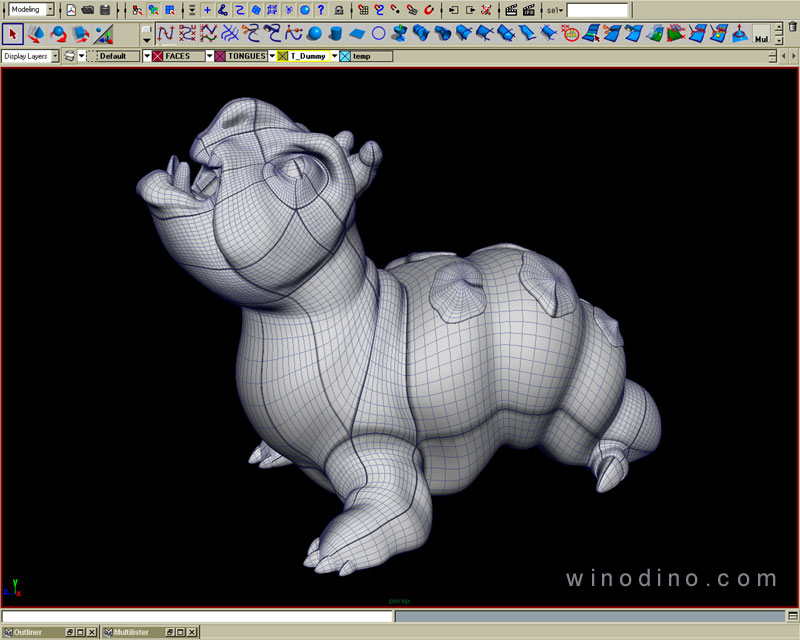Click the save scene floppy disk icon
Image resolution: width=800 pixels, height=640 pixels.
tap(104, 10)
